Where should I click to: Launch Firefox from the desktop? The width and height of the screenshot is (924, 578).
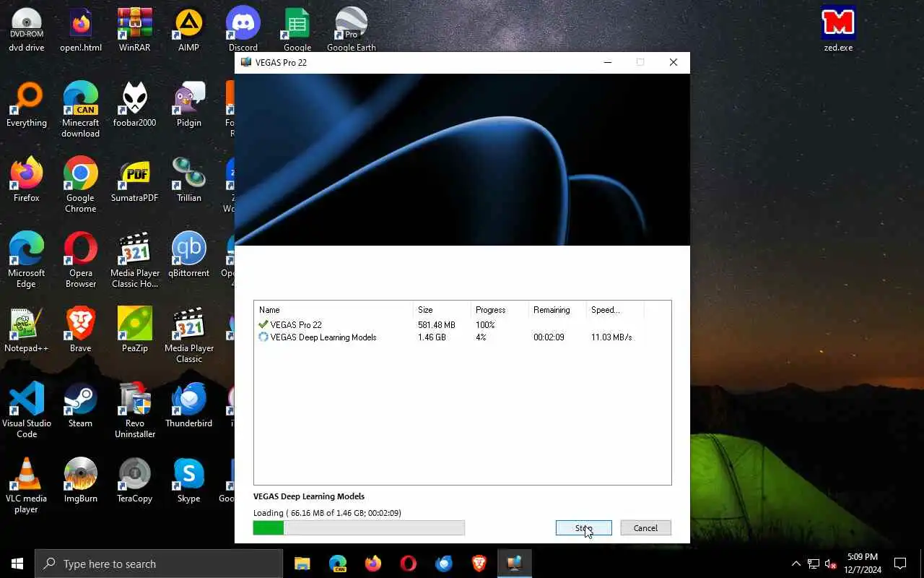(x=27, y=180)
